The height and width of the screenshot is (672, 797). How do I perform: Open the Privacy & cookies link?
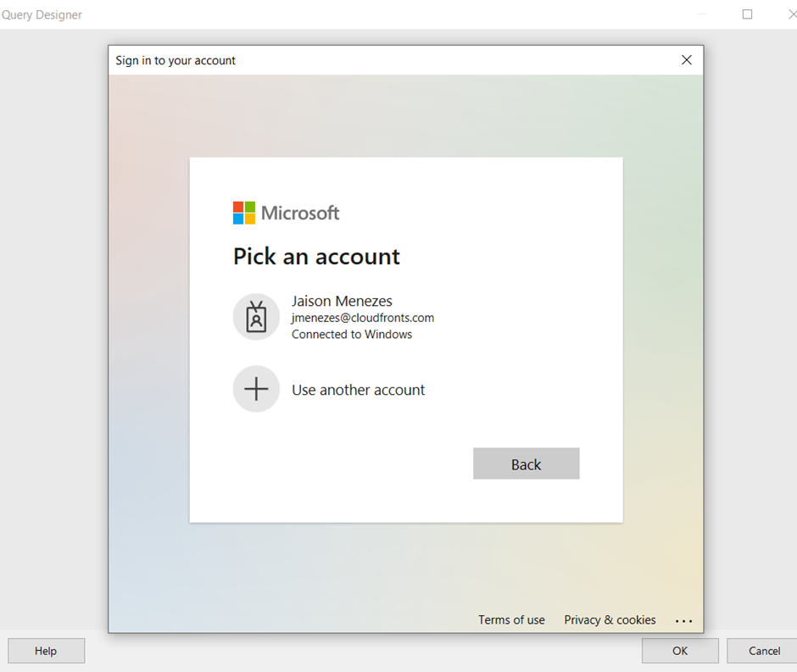click(610, 619)
